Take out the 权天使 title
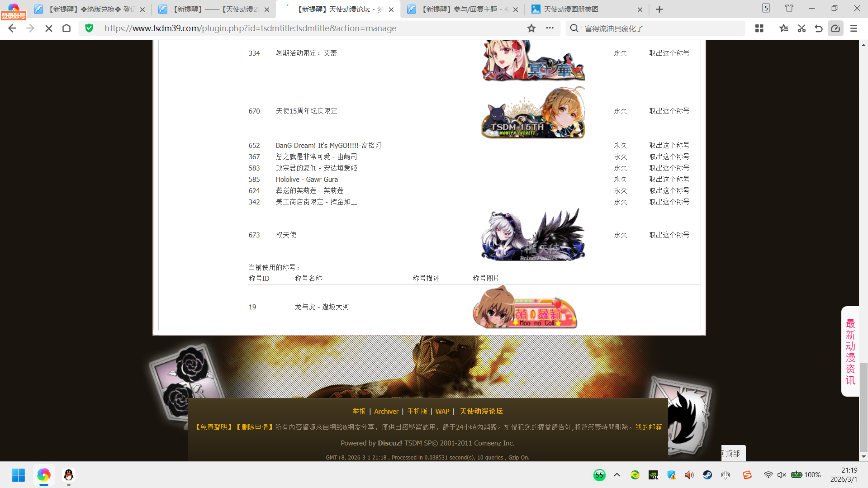The width and height of the screenshot is (868, 488). pyautogui.click(x=669, y=235)
